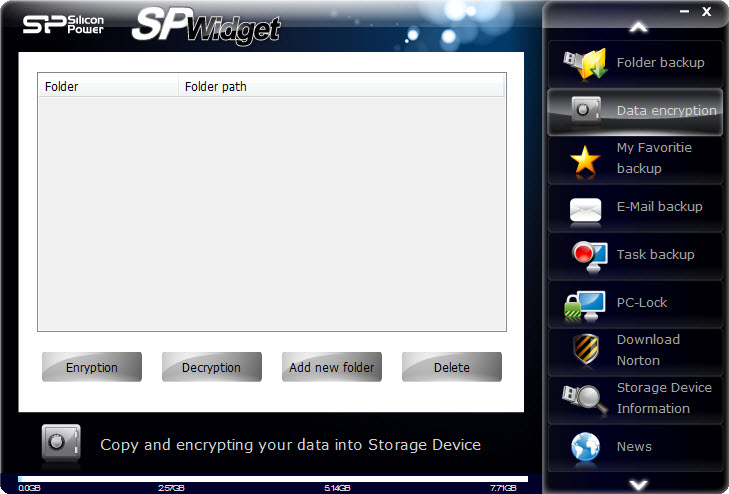Viewport: 729px width, 494px height.
Task: Go to My Favoritie backup
Action: [635, 159]
